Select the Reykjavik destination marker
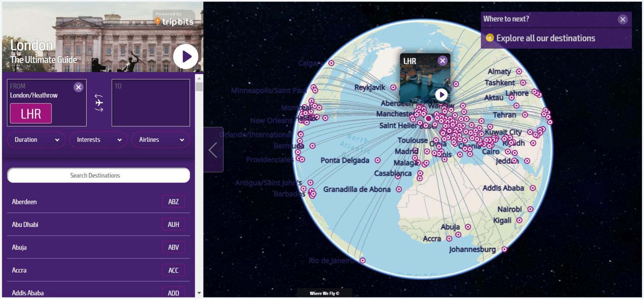The height and width of the screenshot is (299, 644). pos(393,87)
